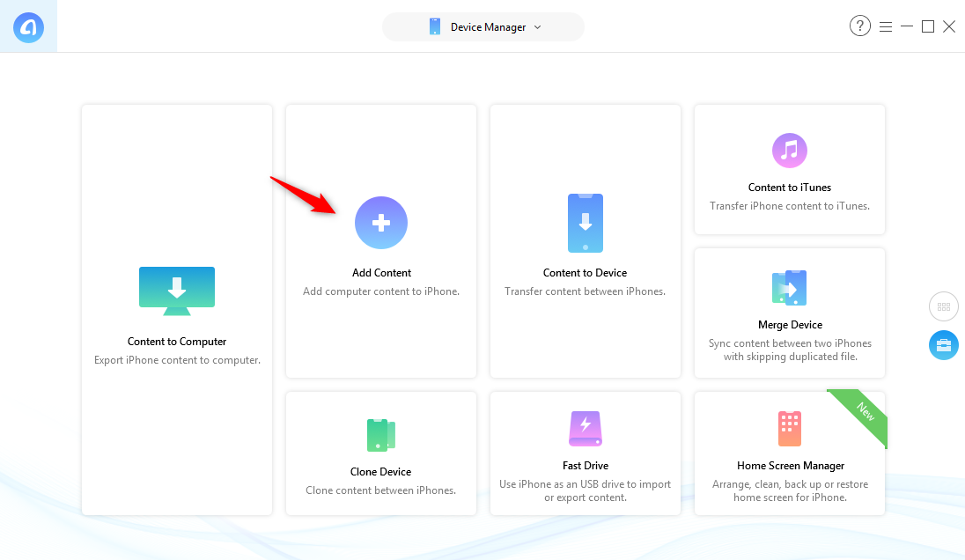This screenshot has height=560, width=965.
Task: Select the Fast Drive title
Action: coord(586,466)
